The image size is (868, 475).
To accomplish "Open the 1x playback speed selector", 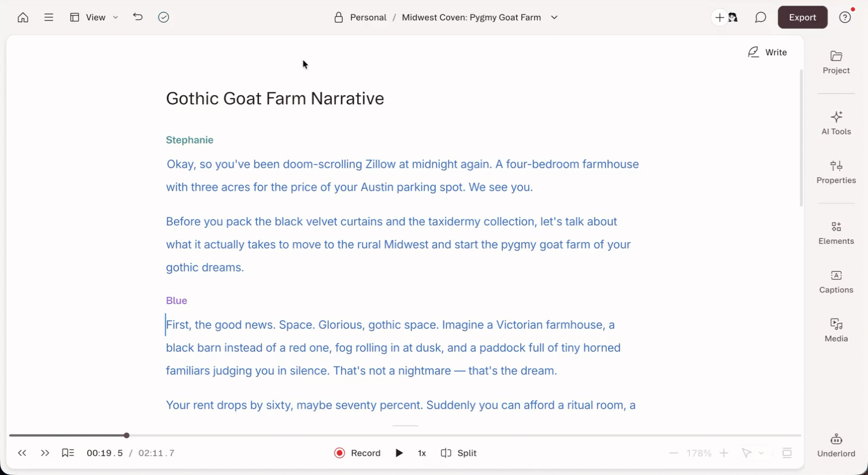I will tap(422, 453).
